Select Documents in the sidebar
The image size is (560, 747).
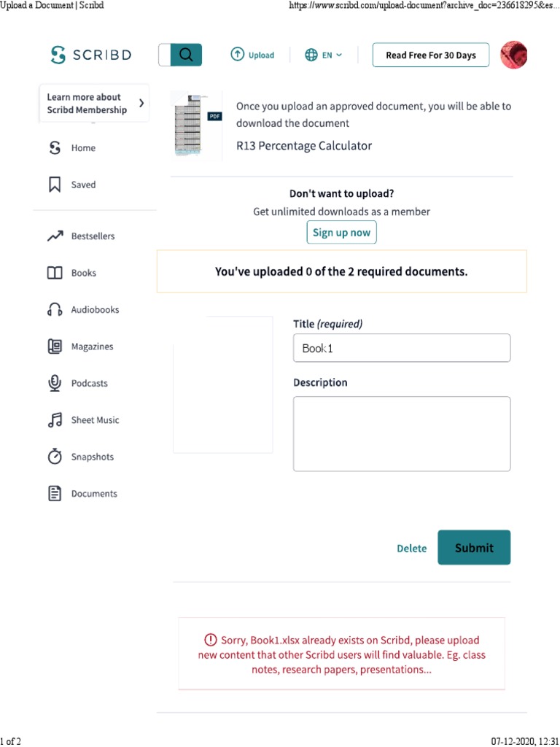tap(82, 494)
